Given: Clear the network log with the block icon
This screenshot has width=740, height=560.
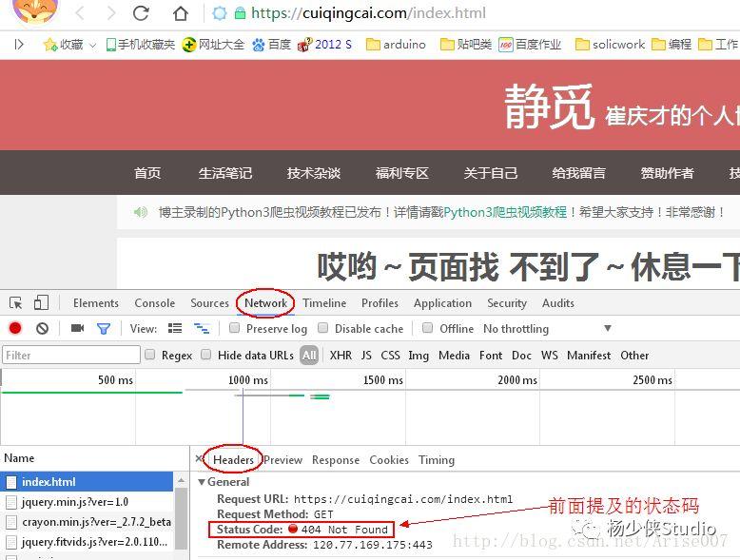Looking at the screenshot, I should [43, 328].
